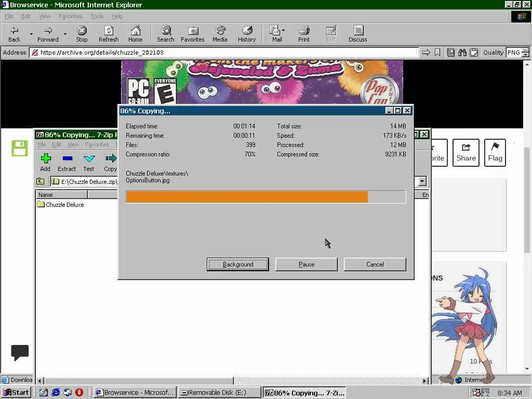Open the Media pane

pyautogui.click(x=220, y=34)
